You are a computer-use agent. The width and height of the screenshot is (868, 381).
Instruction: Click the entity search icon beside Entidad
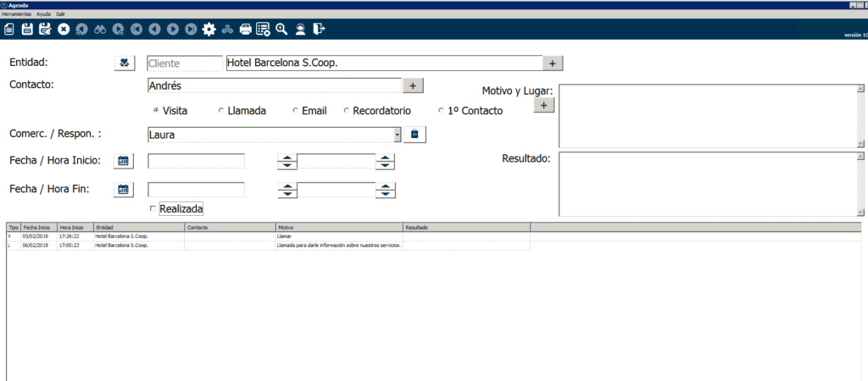pyautogui.click(x=125, y=63)
